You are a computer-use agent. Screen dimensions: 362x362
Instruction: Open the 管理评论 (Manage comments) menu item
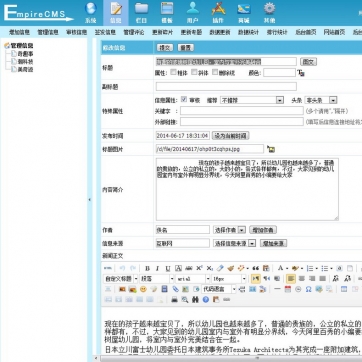(x=134, y=32)
